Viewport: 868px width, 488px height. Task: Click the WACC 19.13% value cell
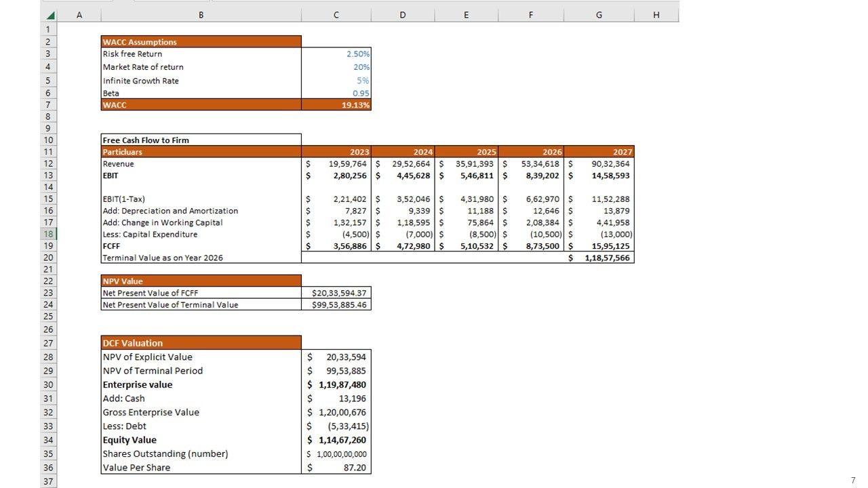pos(336,105)
